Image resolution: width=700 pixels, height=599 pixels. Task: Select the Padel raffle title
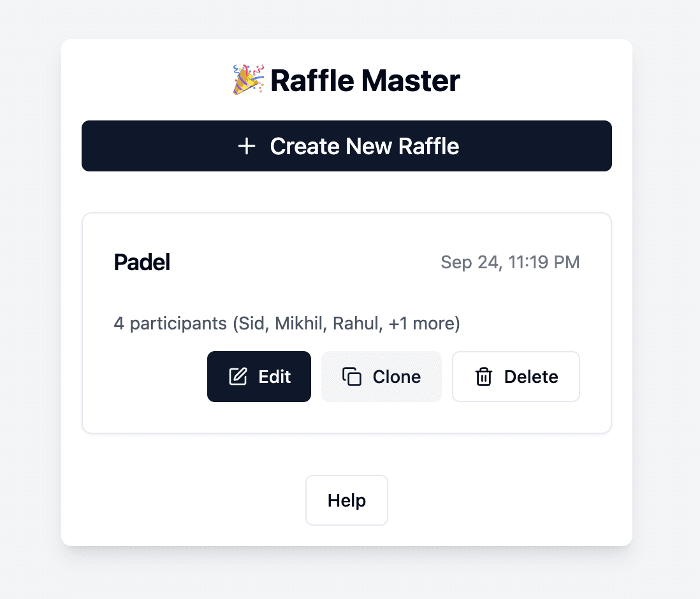[142, 263]
